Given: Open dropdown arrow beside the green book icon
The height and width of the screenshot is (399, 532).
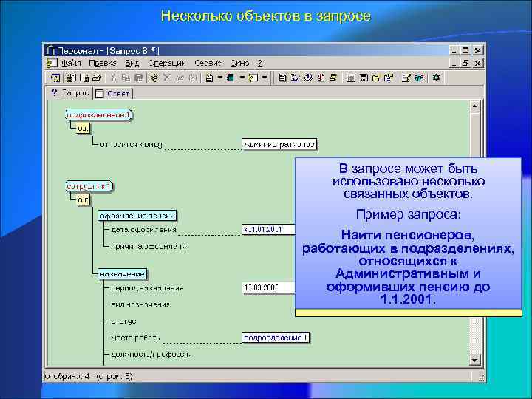Looking at the screenshot, I should tap(242, 78).
